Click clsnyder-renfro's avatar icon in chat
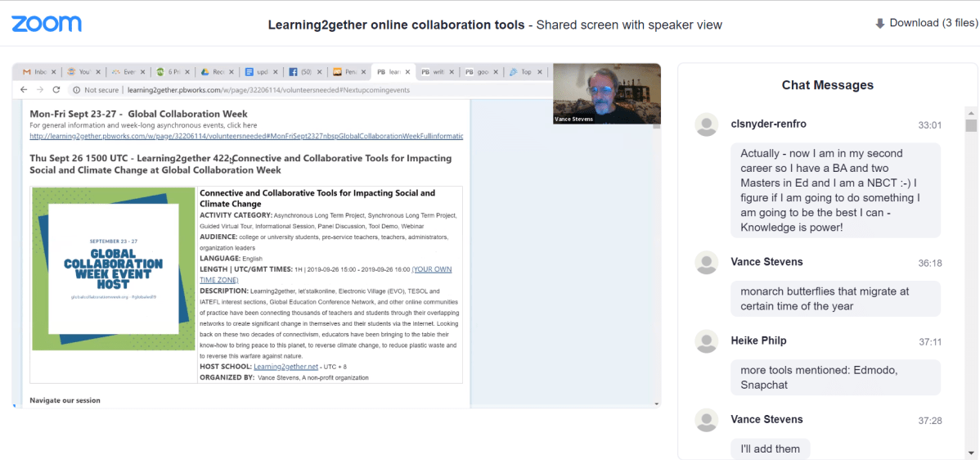 706,125
